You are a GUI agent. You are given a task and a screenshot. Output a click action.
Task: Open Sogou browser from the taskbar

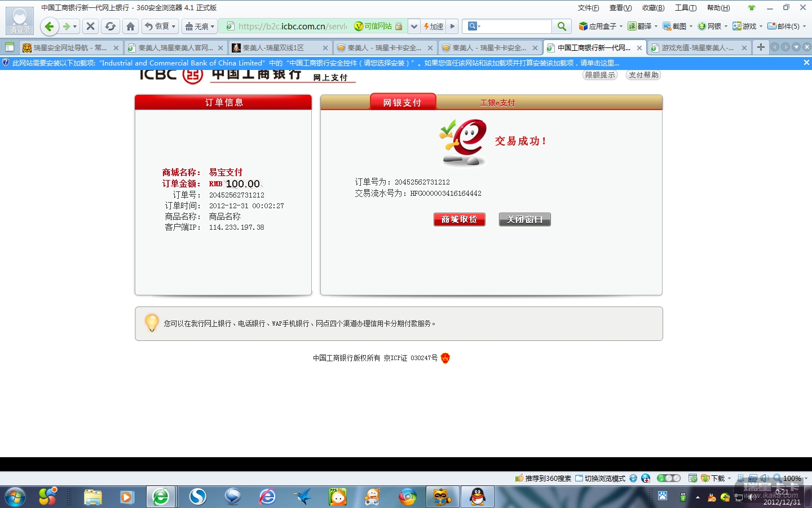coord(198,497)
